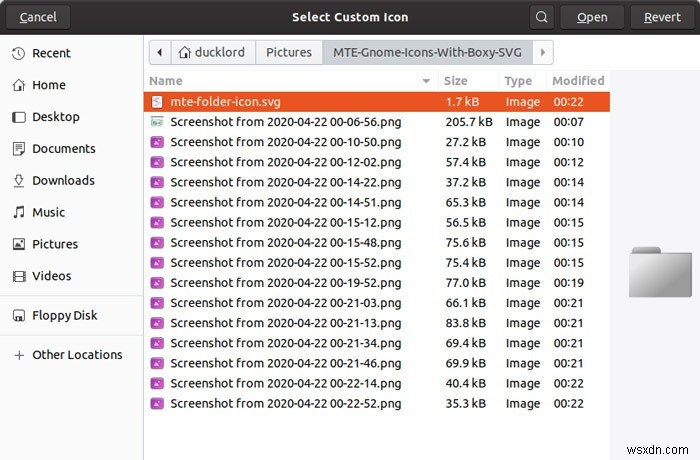Viewport: 700px width, 460px height.
Task: Open the Pictures breadcrumb segment
Action: [x=289, y=53]
